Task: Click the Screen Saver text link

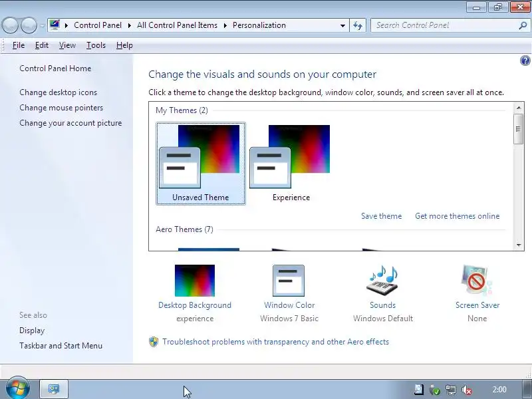Action: (477, 305)
